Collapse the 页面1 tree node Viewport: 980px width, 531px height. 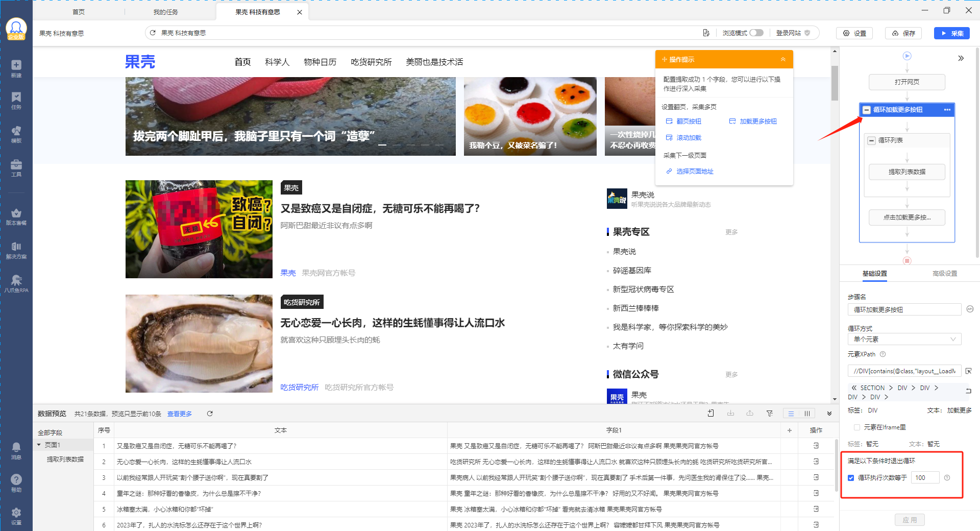coord(39,445)
